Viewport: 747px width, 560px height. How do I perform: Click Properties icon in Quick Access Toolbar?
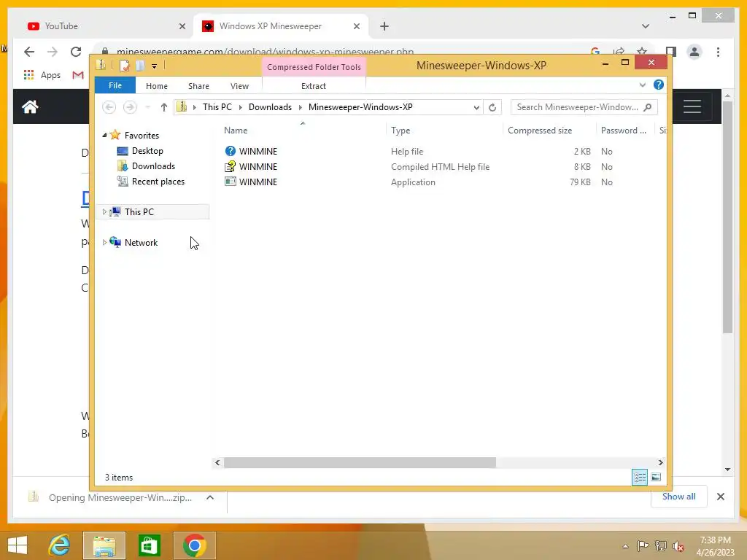click(x=124, y=66)
